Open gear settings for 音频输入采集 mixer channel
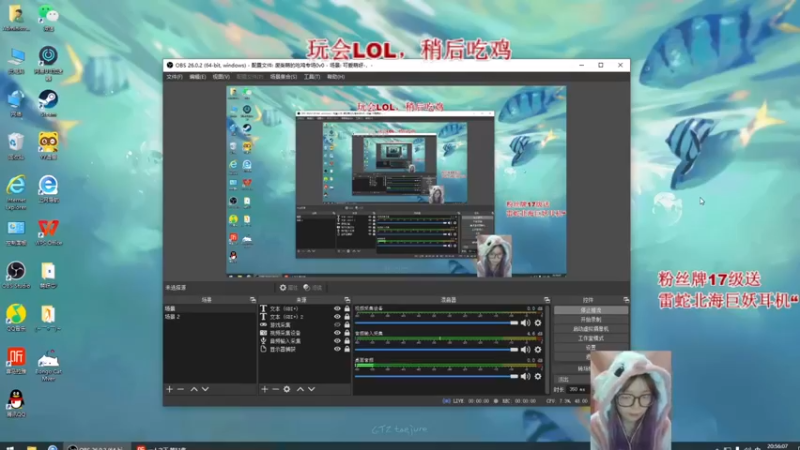Viewport: 800px width, 450px height. click(x=538, y=349)
